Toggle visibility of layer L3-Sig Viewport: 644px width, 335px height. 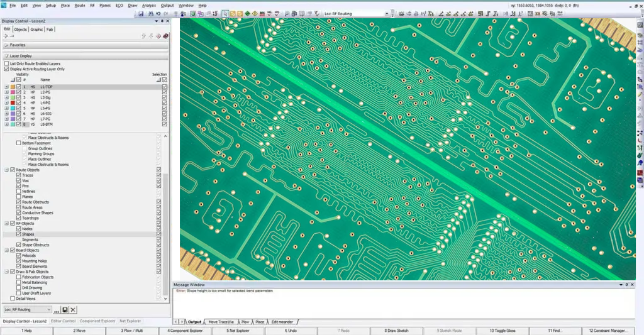pos(18,97)
